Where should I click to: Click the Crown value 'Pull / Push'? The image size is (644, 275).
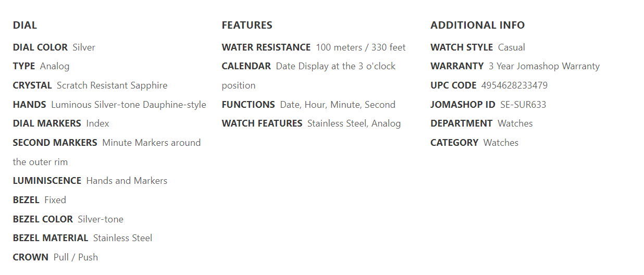tap(76, 257)
